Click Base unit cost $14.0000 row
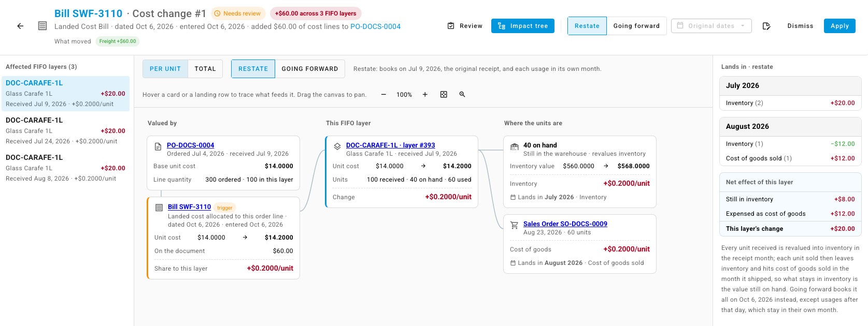This screenshot has height=326, width=868. (223, 166)
